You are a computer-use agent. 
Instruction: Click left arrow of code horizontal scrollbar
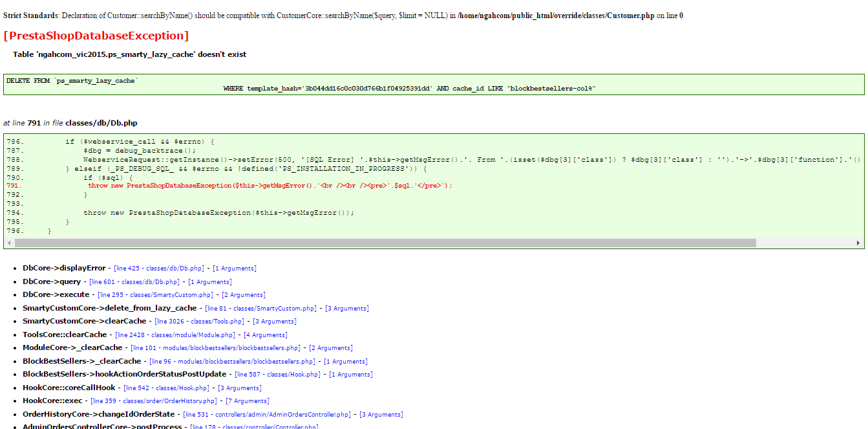tap(9, 243)
